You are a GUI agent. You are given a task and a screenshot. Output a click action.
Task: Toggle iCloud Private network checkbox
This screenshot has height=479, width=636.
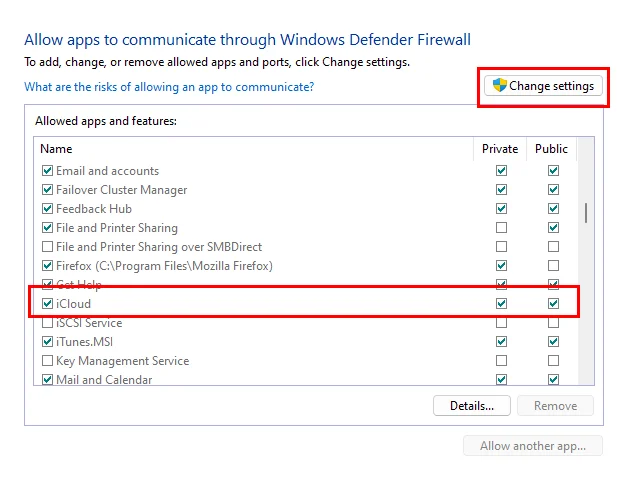coord(501,303)
